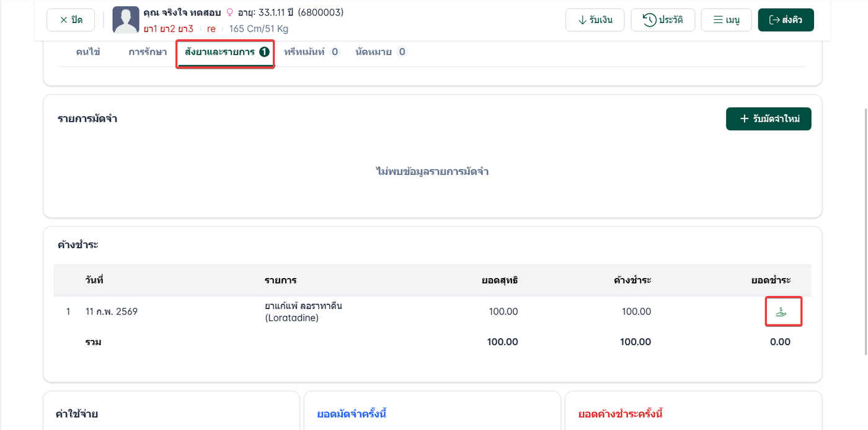Screen dimensions: 868x430
Task: Click the ยอดสุทธิ column header
Action: tap(500, 280)
